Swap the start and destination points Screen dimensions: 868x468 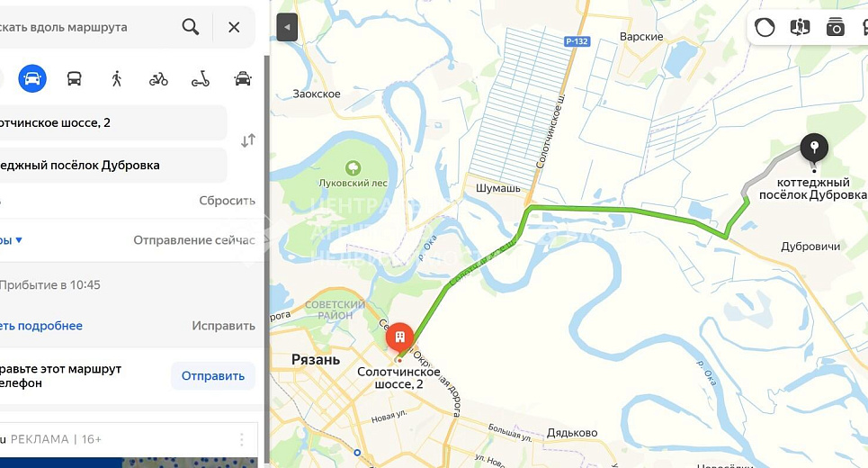pos(248,140)
